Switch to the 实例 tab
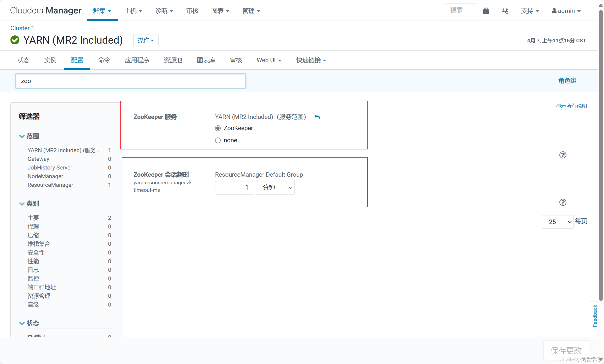This screenshot has height=364, width=604. point(50,60)
